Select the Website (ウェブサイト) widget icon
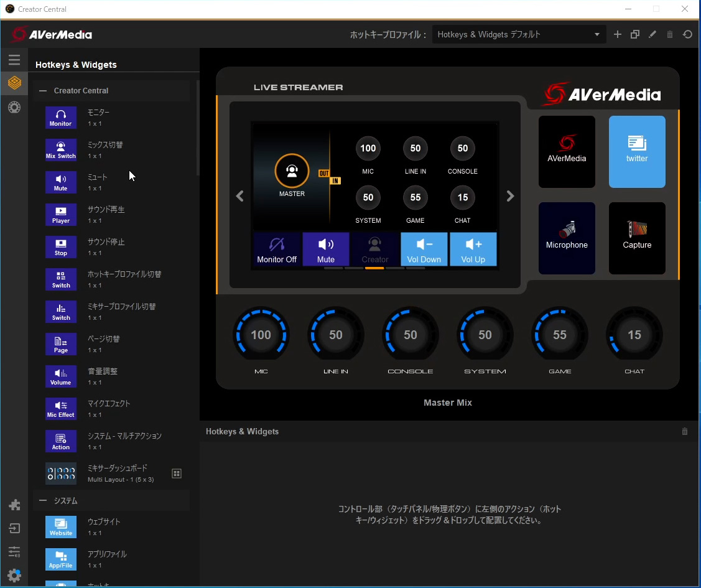 click(x=61, y=527)
